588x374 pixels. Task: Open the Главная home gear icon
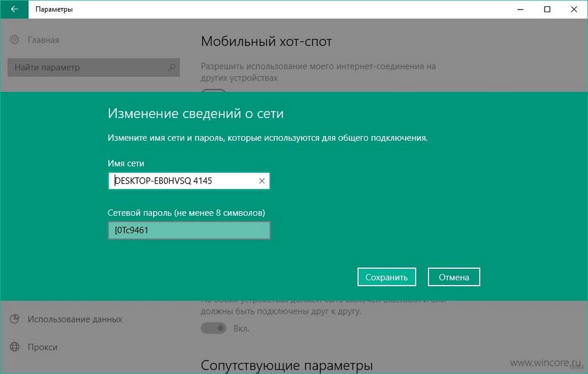tap(14, 40)
